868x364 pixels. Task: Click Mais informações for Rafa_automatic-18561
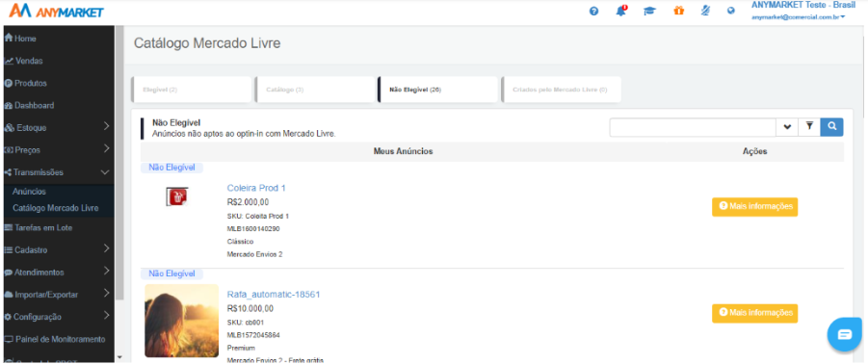pos(754,313)
